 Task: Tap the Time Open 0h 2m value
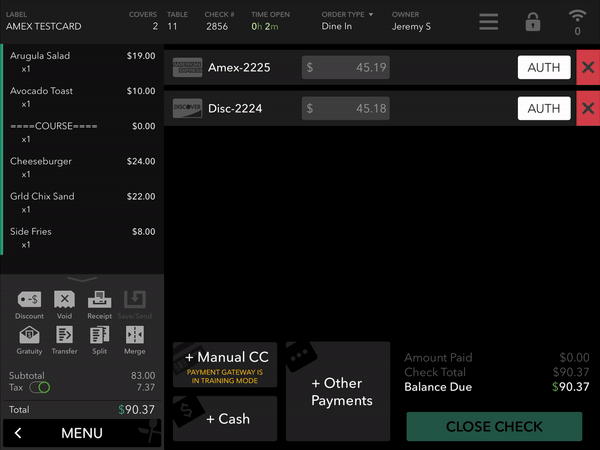265,26
